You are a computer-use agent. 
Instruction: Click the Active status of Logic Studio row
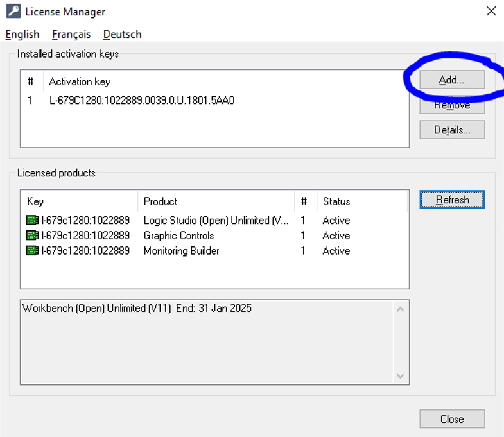pyautogui.click(x=336, y=220)
